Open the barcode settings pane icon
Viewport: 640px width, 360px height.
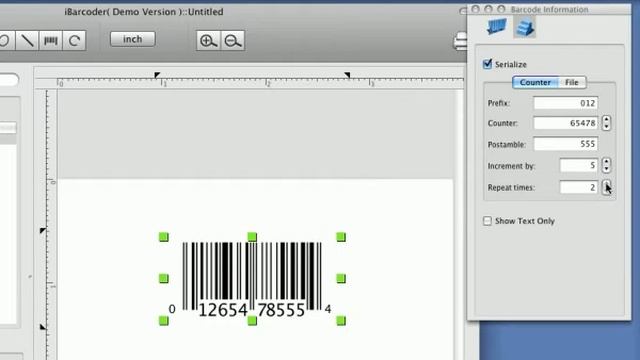pos(497,27)
